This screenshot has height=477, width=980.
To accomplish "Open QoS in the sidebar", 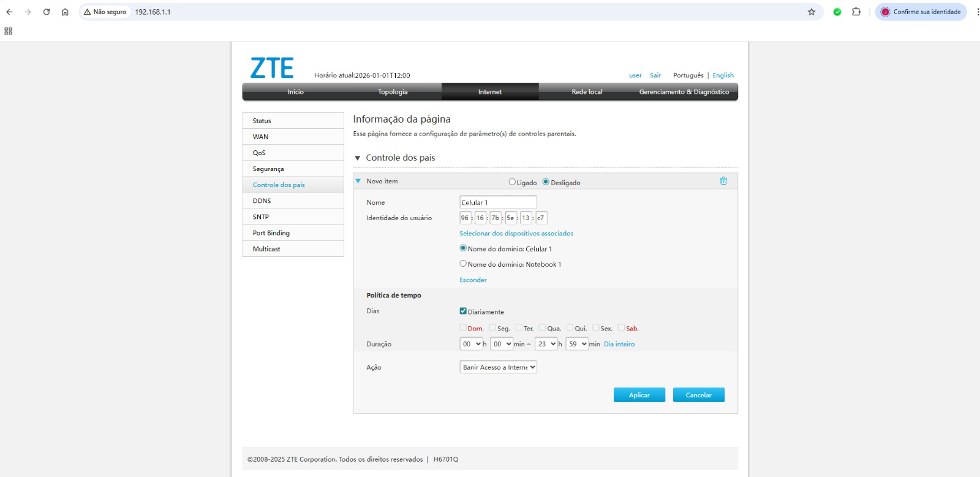I will point(293,153).
